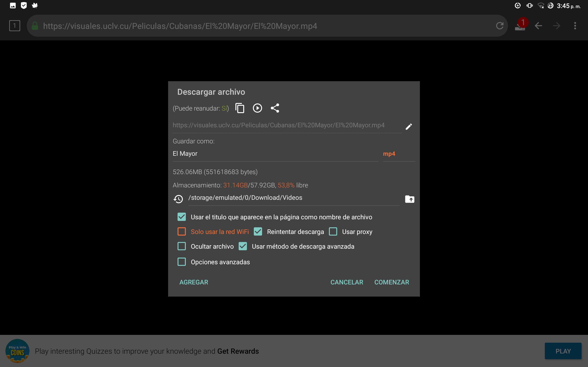Copy the download link with the copy icon
Viewport: 588px width, 367px height.
pos(240,108)
